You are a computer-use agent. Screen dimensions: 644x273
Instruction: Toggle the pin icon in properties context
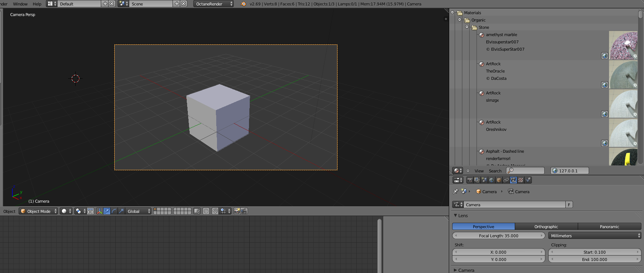click(455, 191)
